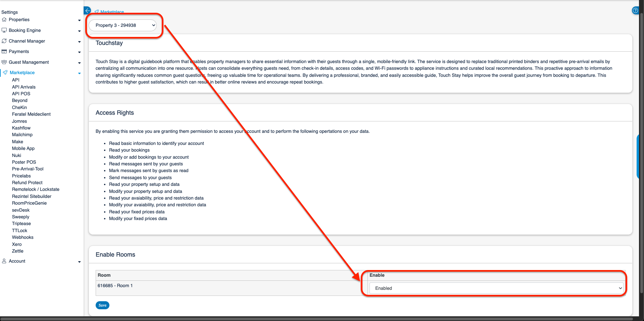The height and width of the screenshot is (321, 644).
Task: Open RoomPriceGenie page
Action: [29, 203]
